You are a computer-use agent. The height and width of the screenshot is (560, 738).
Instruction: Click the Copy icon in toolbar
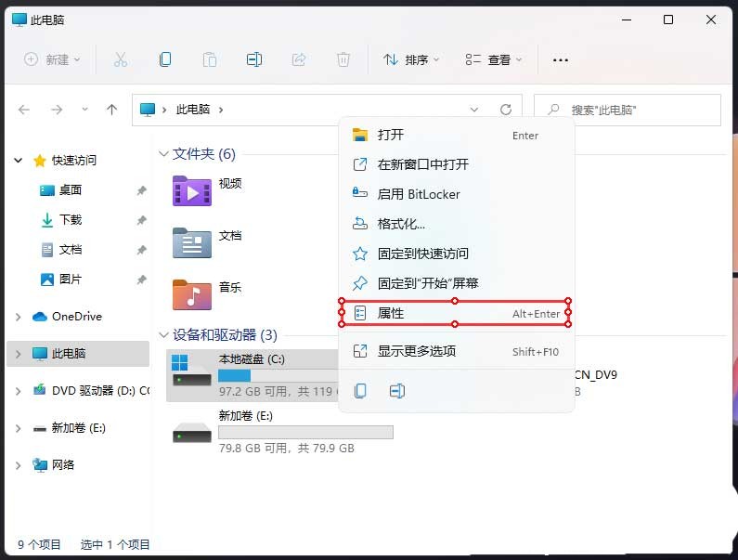point(164,59)
